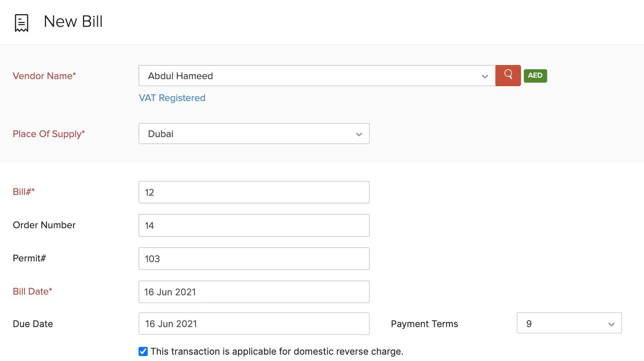Click the Bill# input field containing 12
Viewport: 644px width, 361px height.
pyautogui.click(x=254, y=192)
